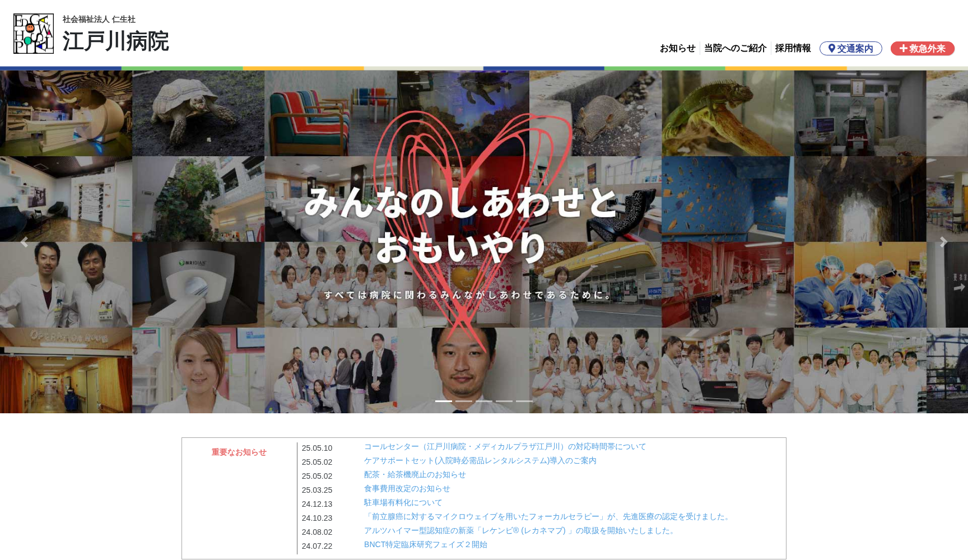968x560 pixels.
Task: Open the お知らせ menu item
Action: (678, 48)
